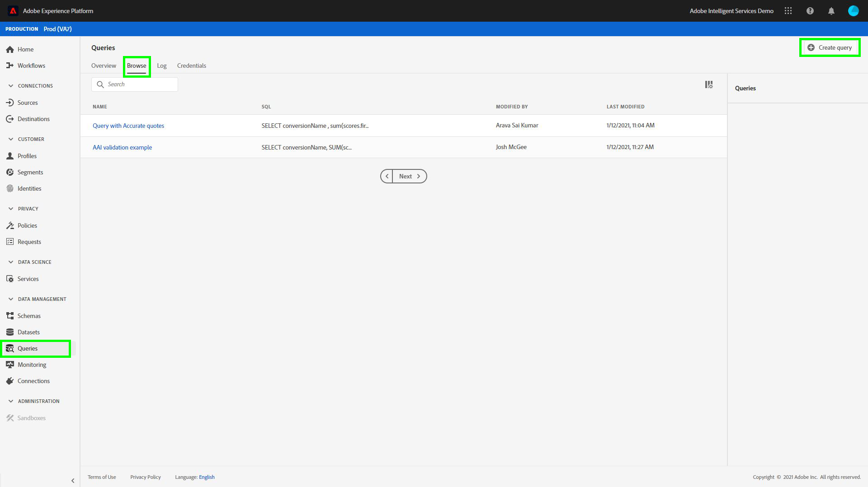Open the help question mark icon
Screen dimensions: 868x487
click(810, 11)
